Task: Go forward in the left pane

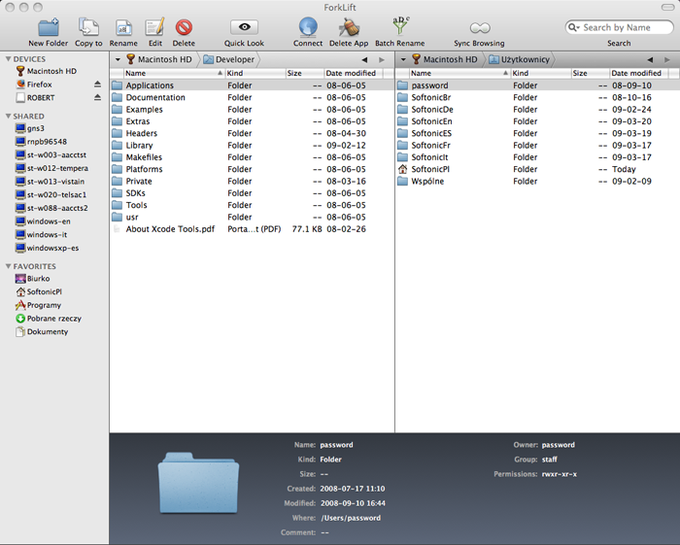Action: [x=382, y=60]
